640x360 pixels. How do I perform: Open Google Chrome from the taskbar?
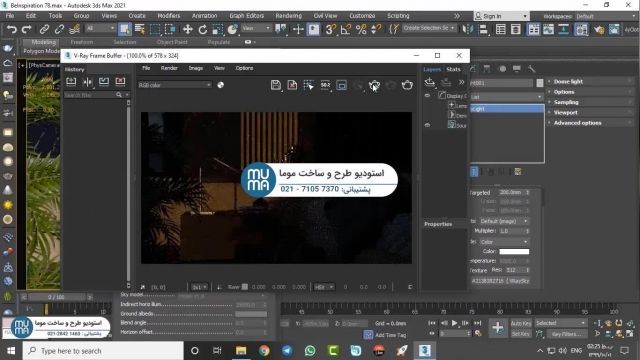(264, 351)
